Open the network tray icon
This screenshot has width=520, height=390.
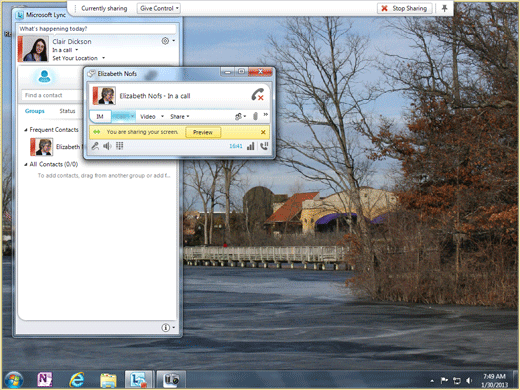(456, 380)
